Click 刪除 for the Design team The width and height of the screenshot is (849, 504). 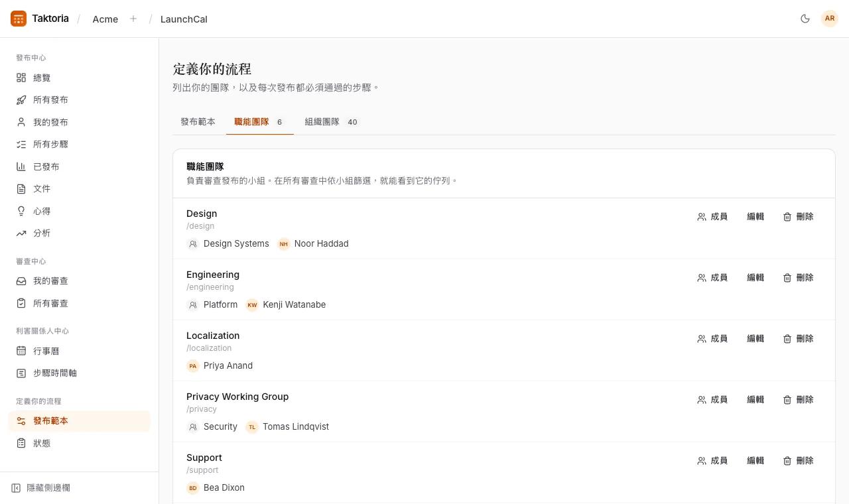(798, 217)
